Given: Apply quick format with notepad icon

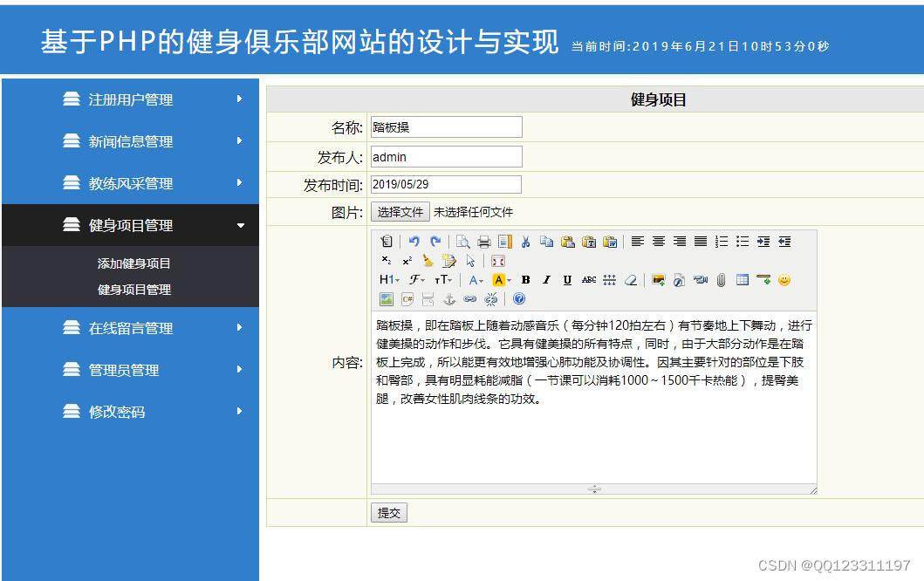Looking at the screenshot, I should [x=449, y=261].
